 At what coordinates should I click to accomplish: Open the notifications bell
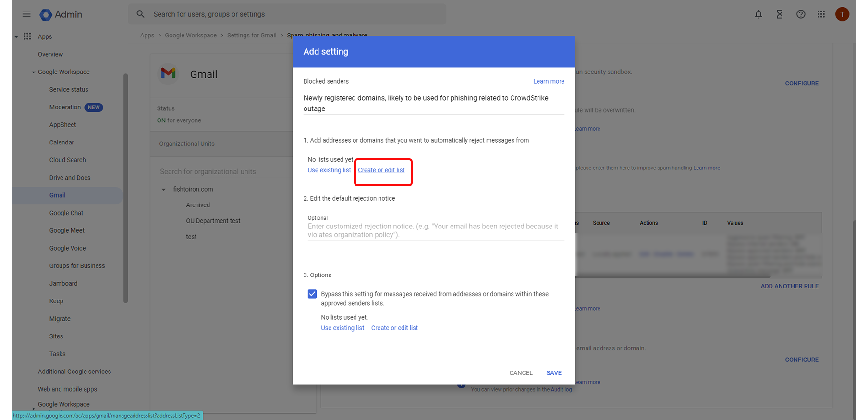click(x=758, y=14)
